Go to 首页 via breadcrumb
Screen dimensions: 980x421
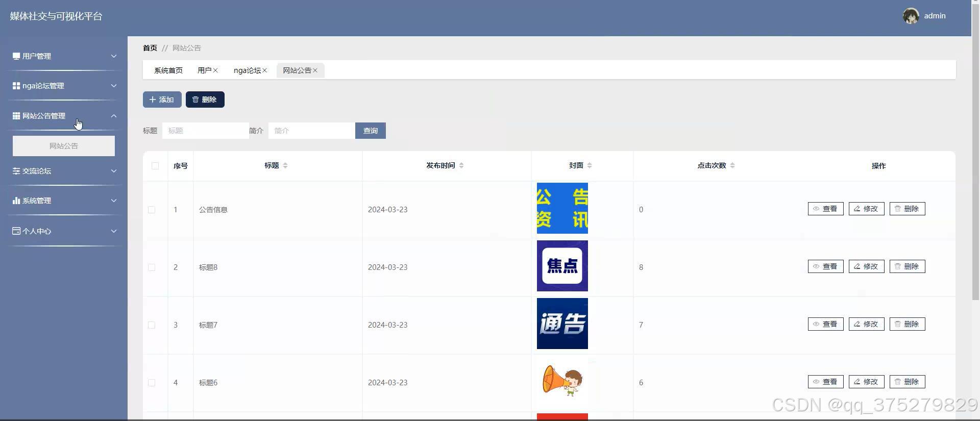(x=150, y=48)
